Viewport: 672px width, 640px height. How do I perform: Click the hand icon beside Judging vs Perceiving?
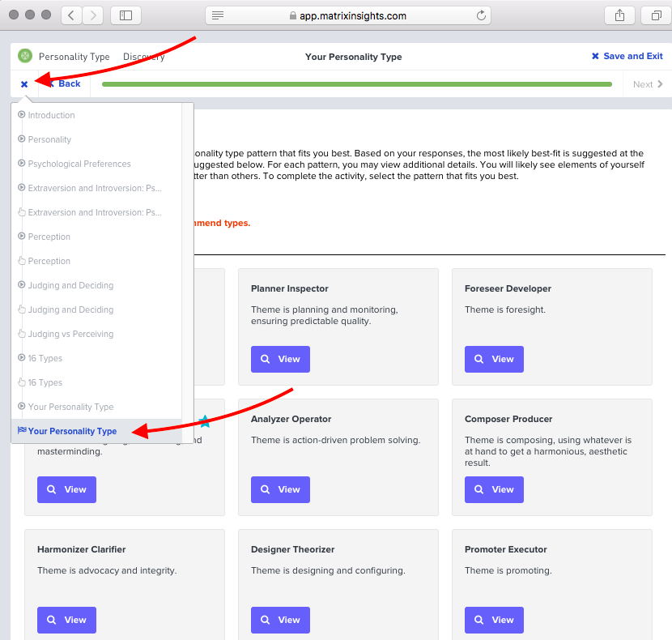(21, 333)
